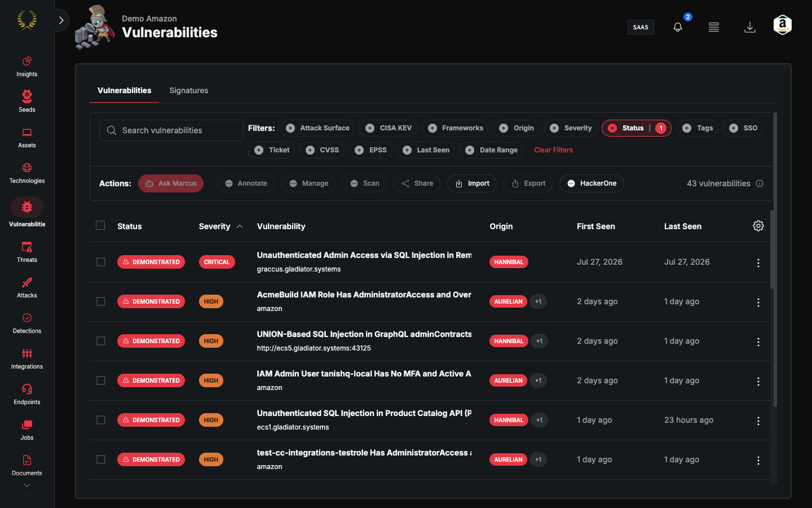Open the Tags filter
This screenshot has height=508, width=812.
(698, 128)
